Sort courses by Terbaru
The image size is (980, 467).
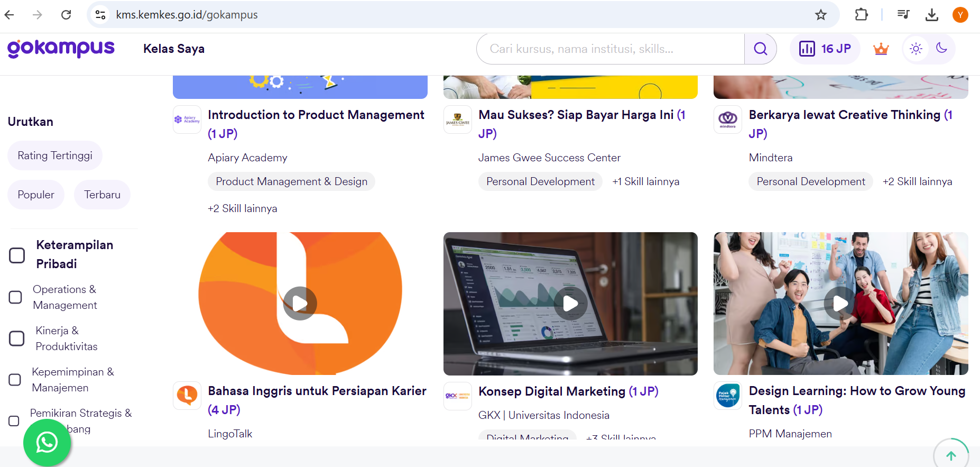coord(102,195)
